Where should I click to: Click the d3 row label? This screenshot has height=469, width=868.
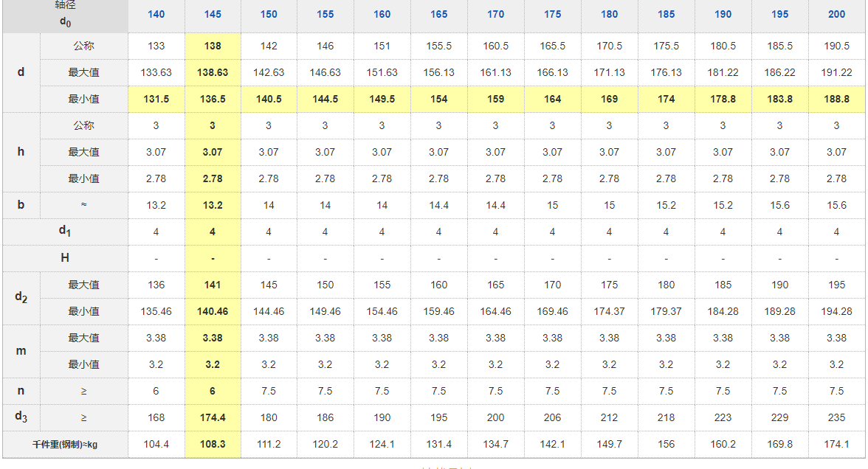pos(21,417)
